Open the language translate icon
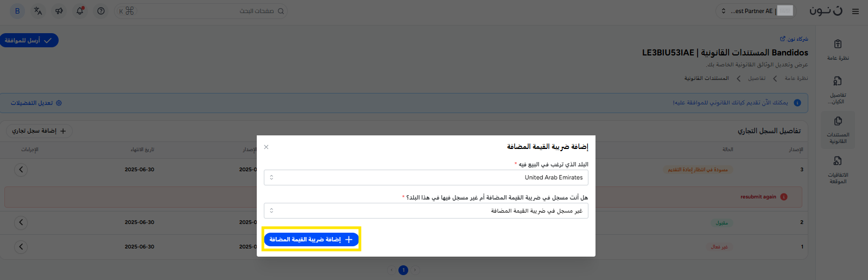Screen dimensions: 868x280 [38, 11]
